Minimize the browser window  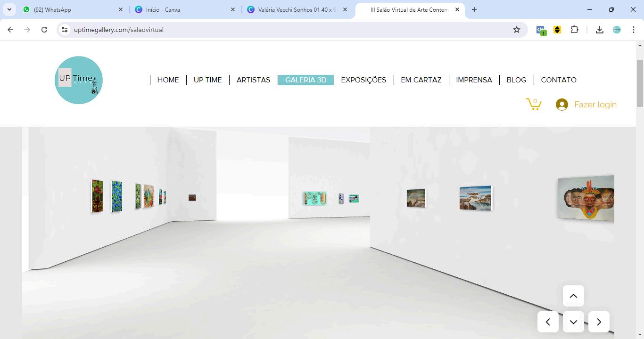pyautogui.click(x=590, y=9)
